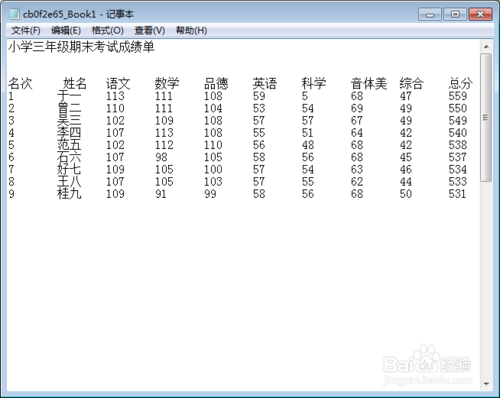Click 王八's 音体美 score 62
Image resolution: width=500 pixels, height=398 pixels.
click(x=357, y=182)
